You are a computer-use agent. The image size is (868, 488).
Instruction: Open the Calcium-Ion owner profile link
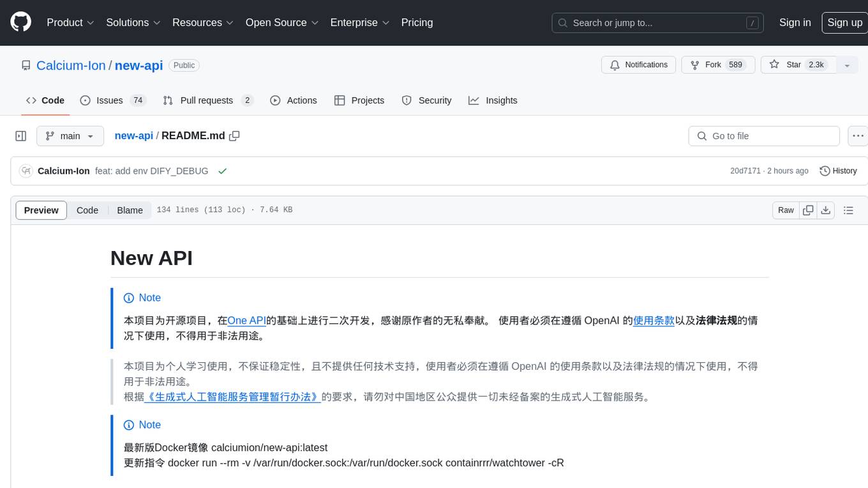71,65
